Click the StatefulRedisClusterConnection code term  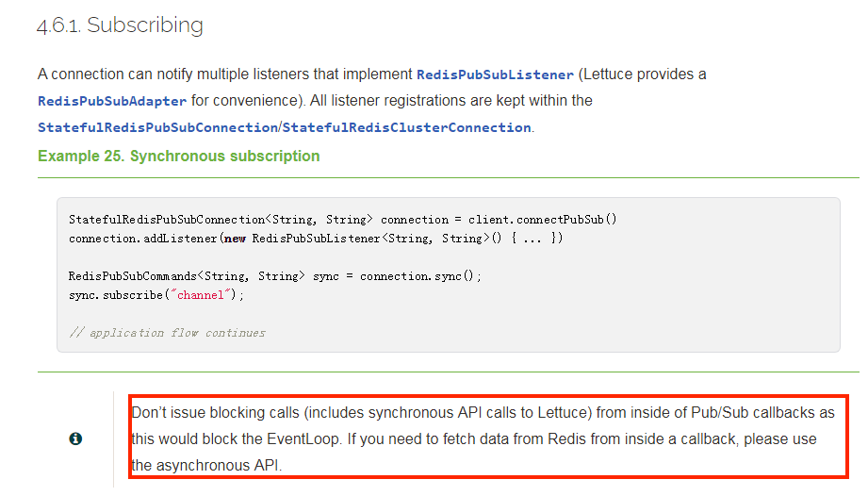coord(406,127)
